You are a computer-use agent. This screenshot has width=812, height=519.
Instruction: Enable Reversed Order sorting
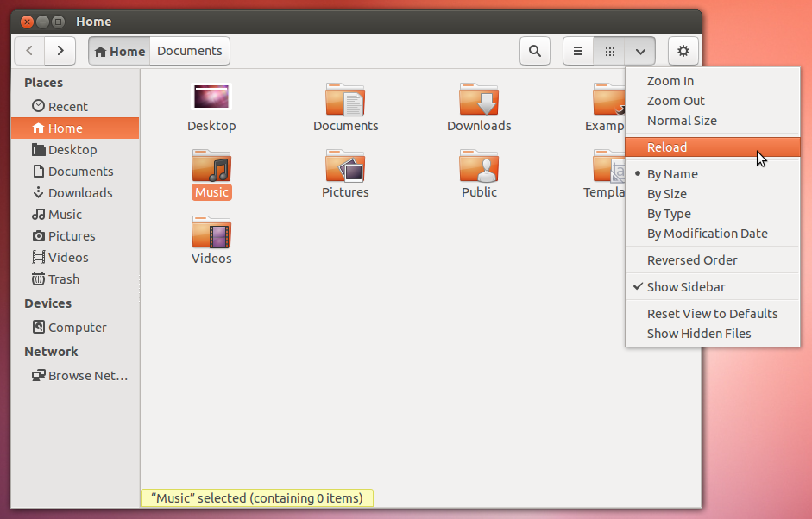click(691, 259)
